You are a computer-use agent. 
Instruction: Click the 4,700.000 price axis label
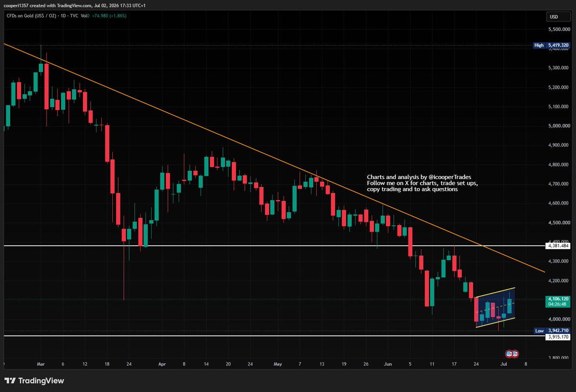click(558, 184)
